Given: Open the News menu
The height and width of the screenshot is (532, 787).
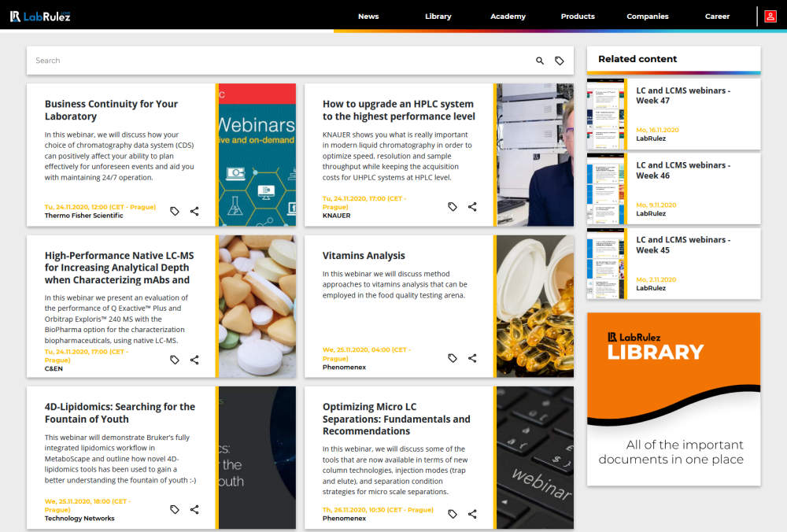Looking at the screenshot, I should coord(368,17).
